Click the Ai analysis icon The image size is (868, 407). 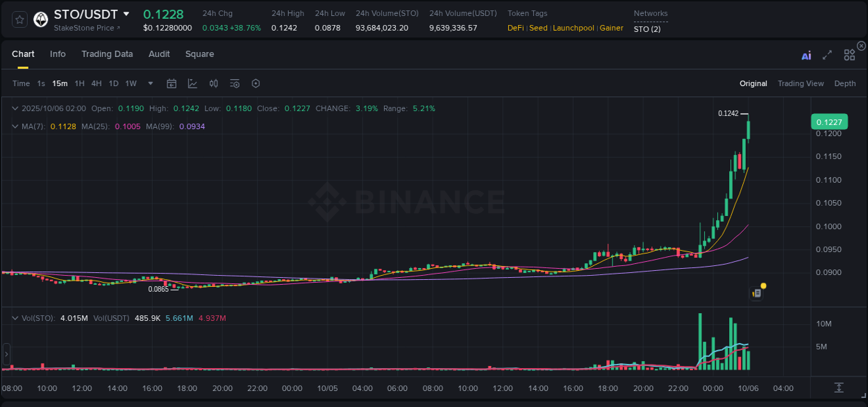click(x=806, y=55)
